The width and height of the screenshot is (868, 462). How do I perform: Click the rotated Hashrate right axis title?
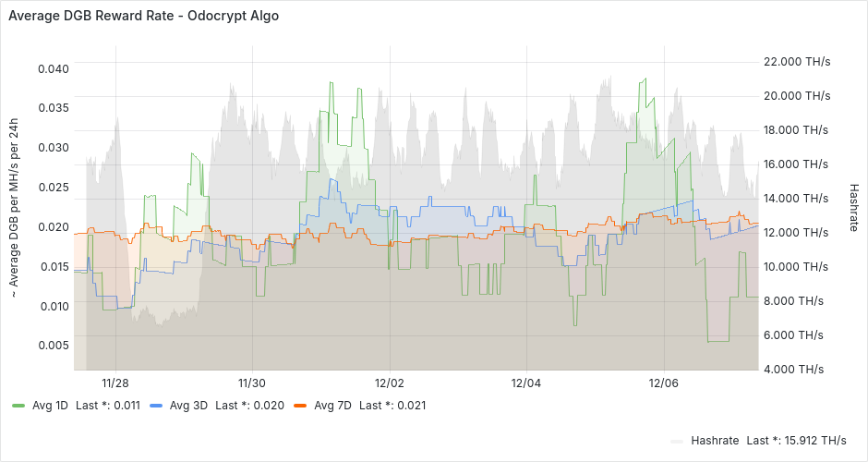[x=853, y=206]
